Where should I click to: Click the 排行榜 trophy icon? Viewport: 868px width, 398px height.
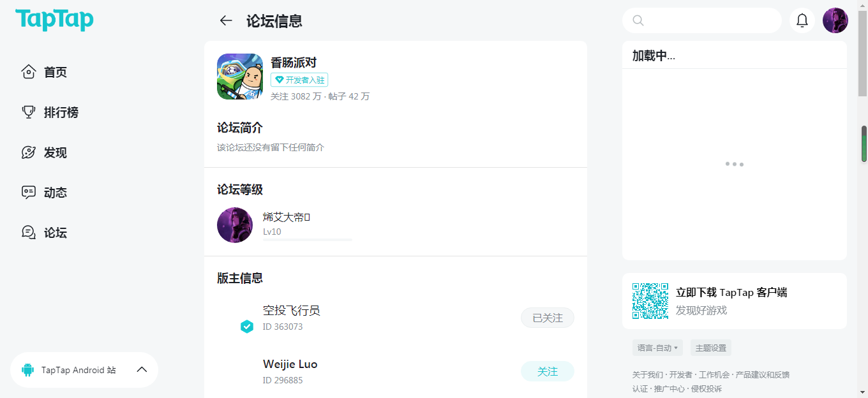28,112
